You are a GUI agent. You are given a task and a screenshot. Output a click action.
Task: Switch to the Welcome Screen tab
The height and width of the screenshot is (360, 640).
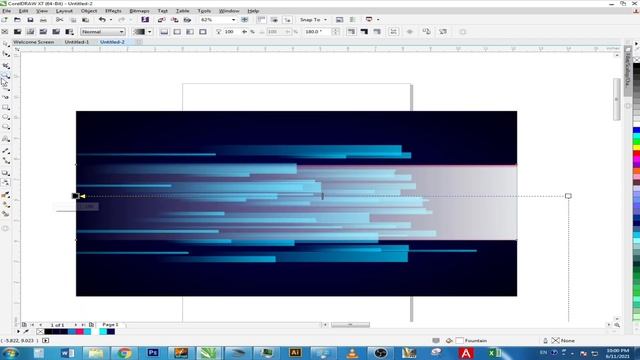tap(33, 42)
